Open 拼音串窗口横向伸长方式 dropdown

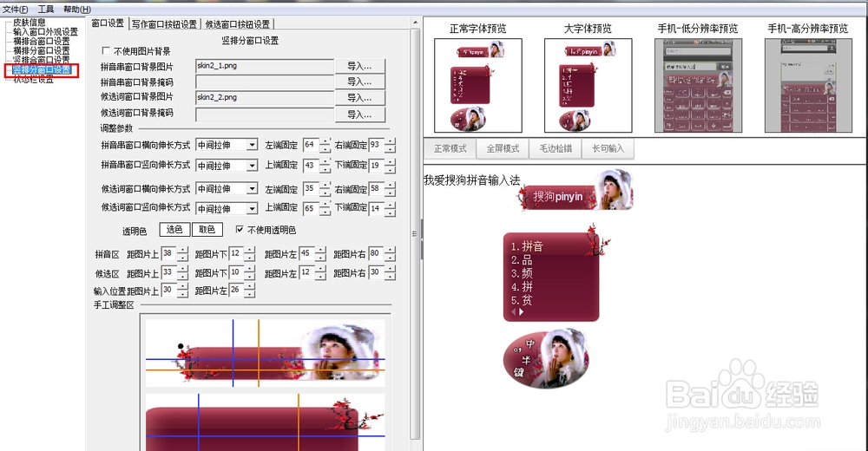tap(252, 145)
